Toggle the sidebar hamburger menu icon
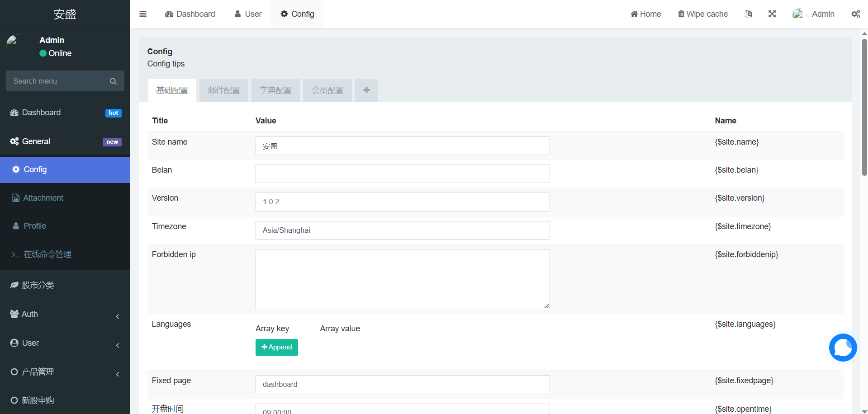The image size is (868, 414). pos(143,14)
